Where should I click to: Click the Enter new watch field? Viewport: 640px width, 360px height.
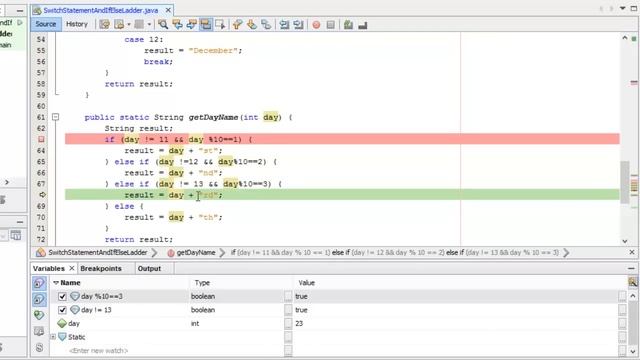click(98, 350)
